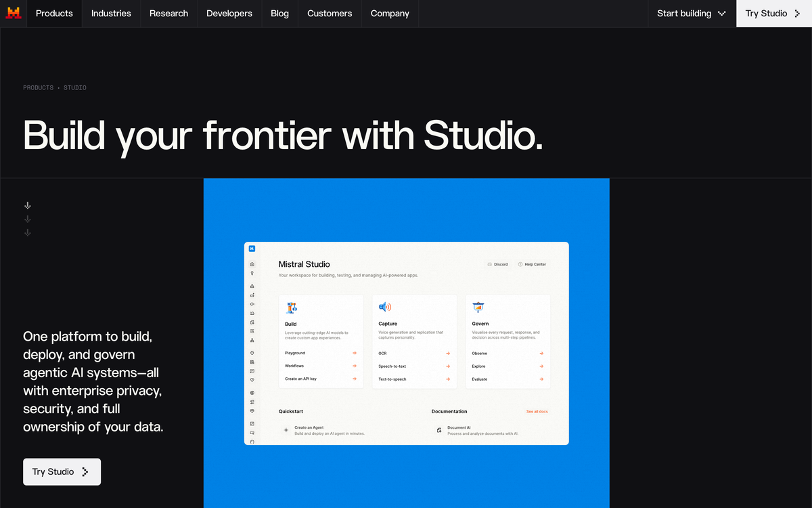This screenshot has width=812, height=508.
Task: Click the blue M logo in the Studio preview
Action: [252, 249]
